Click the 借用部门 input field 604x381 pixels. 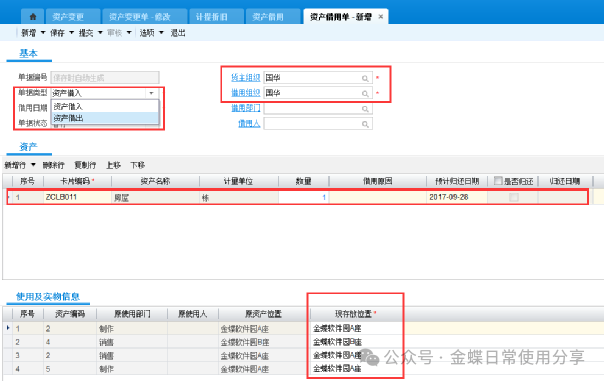click(x=318, y=109)
